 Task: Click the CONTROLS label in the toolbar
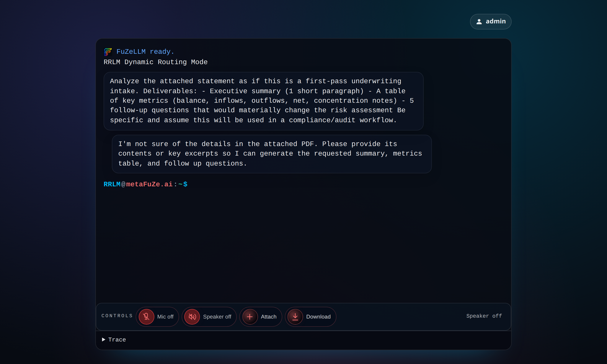(x=117, y=316)
